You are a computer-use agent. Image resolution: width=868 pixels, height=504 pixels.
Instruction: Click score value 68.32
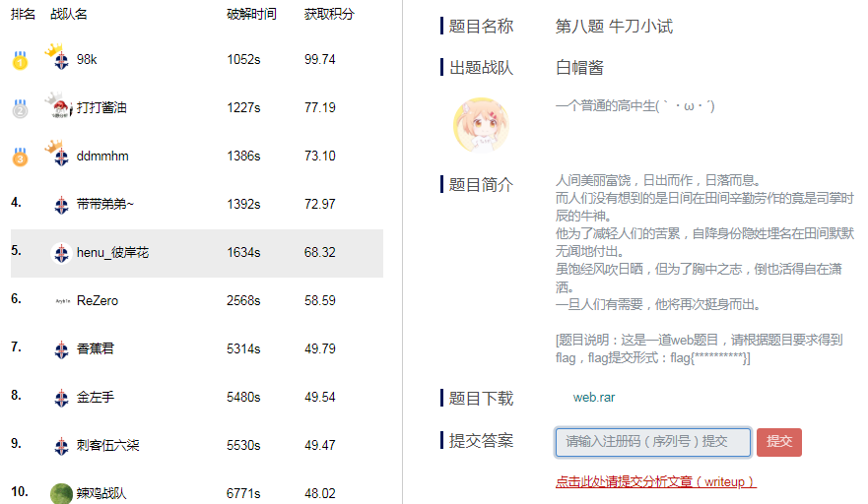pos(320,253)
